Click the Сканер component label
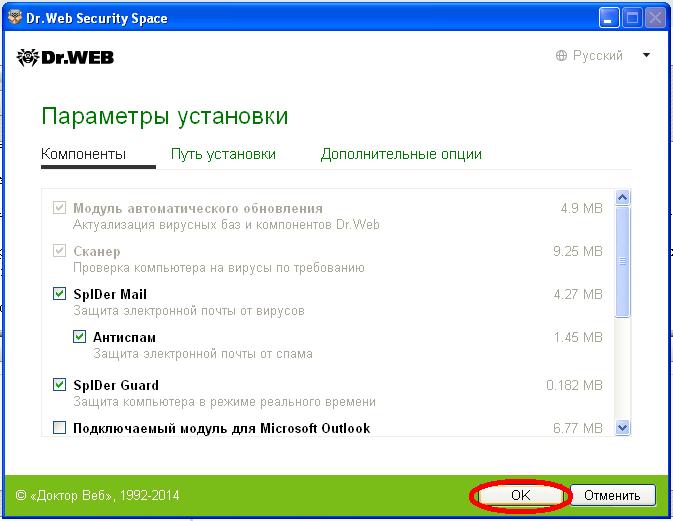 pos(97,251)
